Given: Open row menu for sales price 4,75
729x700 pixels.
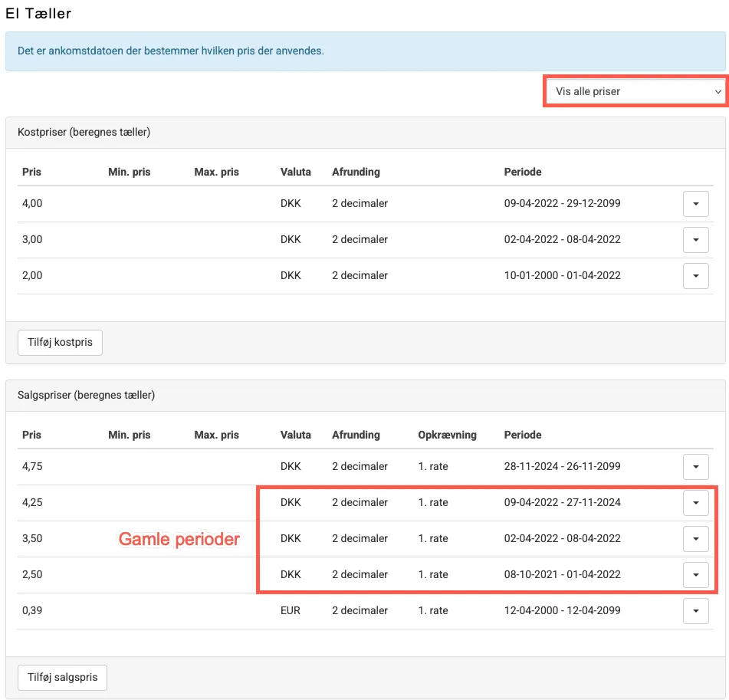Looking at the screenshot, I should pos(695,467).
